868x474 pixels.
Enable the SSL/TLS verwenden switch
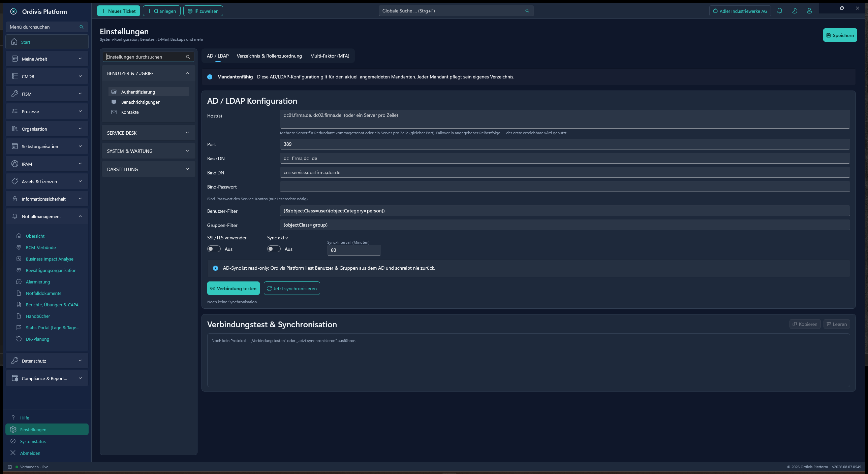214,249
